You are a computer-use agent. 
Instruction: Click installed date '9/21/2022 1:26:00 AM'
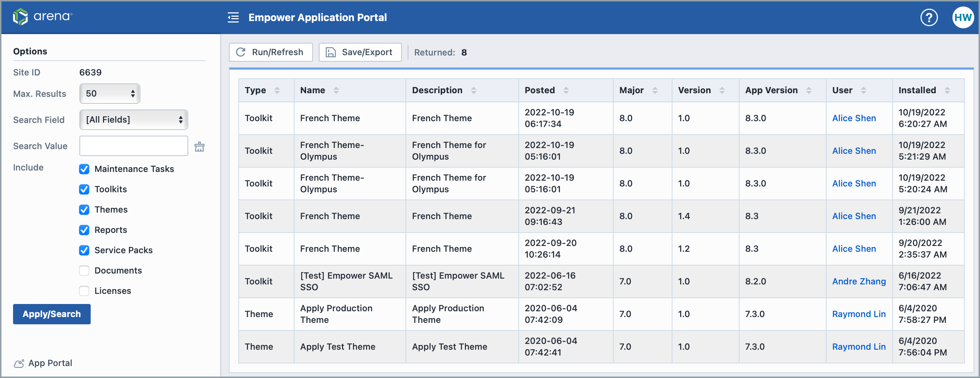pyautogui.click(x=922, y=216)
